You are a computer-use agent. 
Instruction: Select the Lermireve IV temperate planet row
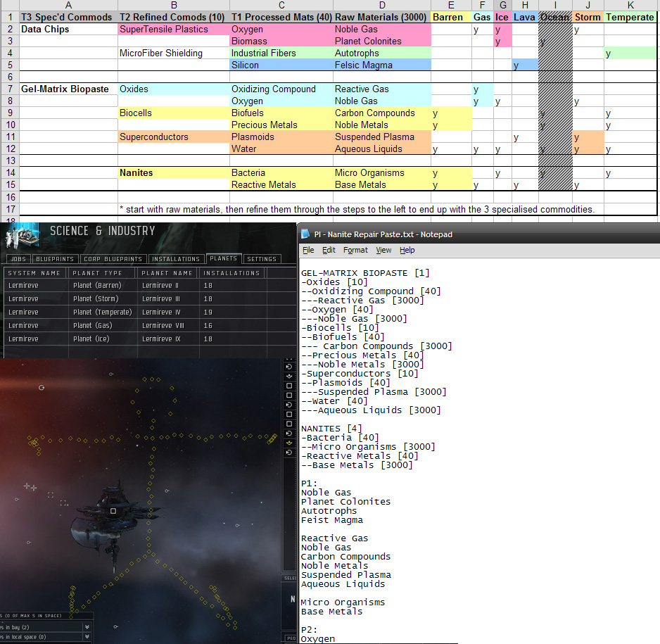[x=150, y=312]
